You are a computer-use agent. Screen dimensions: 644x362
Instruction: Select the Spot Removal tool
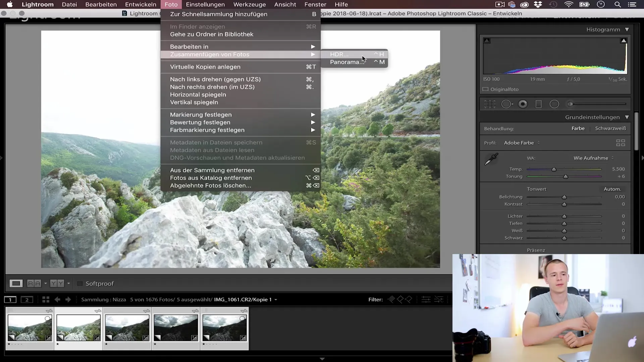[x=507, y=104]
